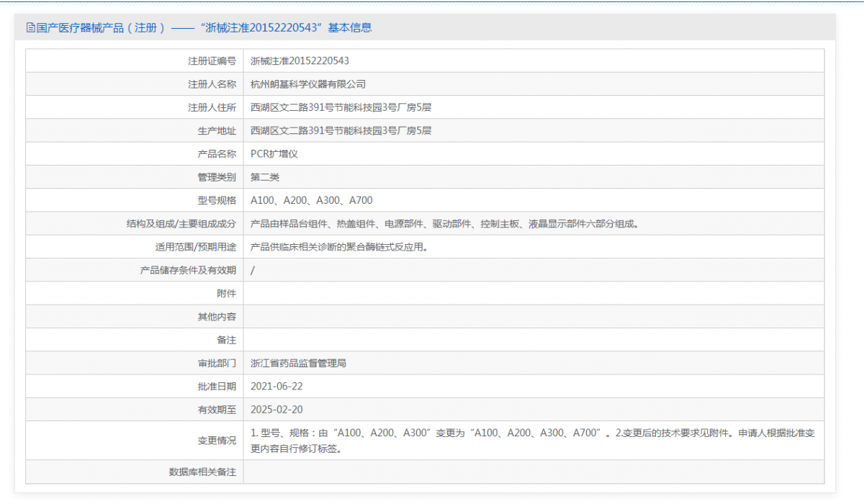This screenshot has height=504, width=864.
Task: Select the expiry date 2025-02-20
Action: point(276,410)
